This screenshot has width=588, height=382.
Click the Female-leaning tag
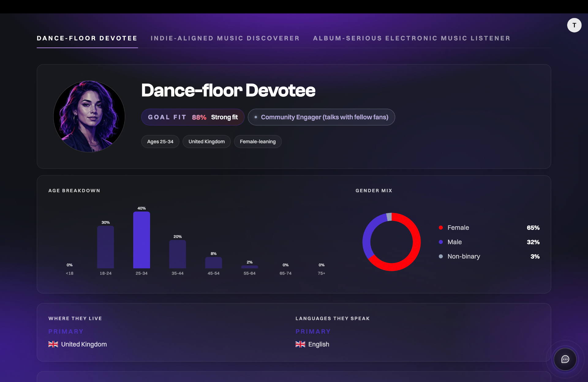pyautogui.click(x=258, y=142)
